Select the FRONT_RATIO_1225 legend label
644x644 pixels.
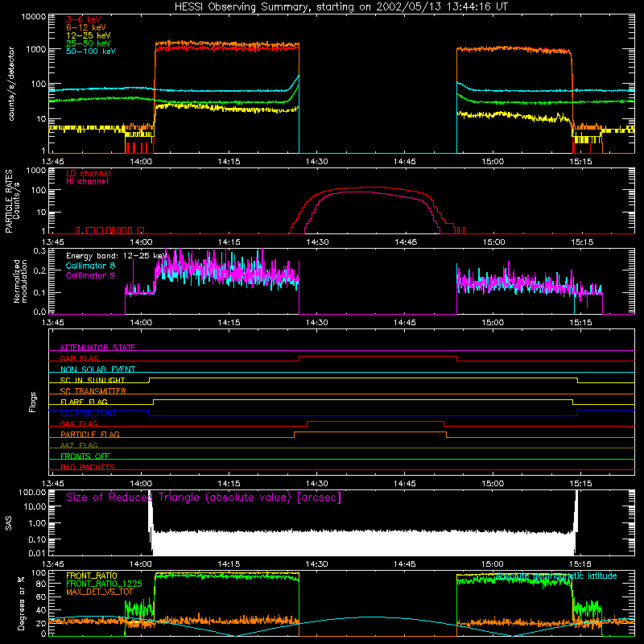pyautogui.click(x=104, y=584)
